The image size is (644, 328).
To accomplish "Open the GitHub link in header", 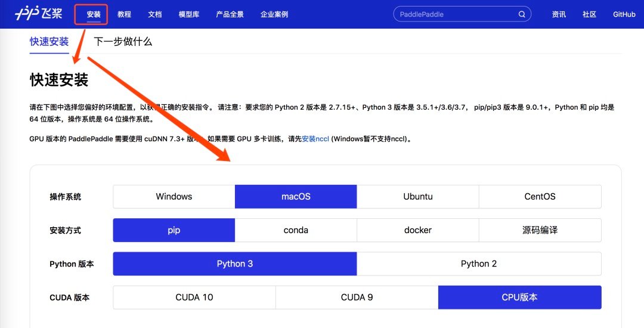I will point(624,14).
